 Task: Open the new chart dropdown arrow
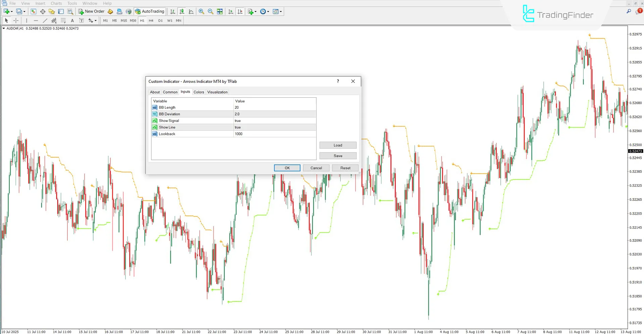point(12,12)
